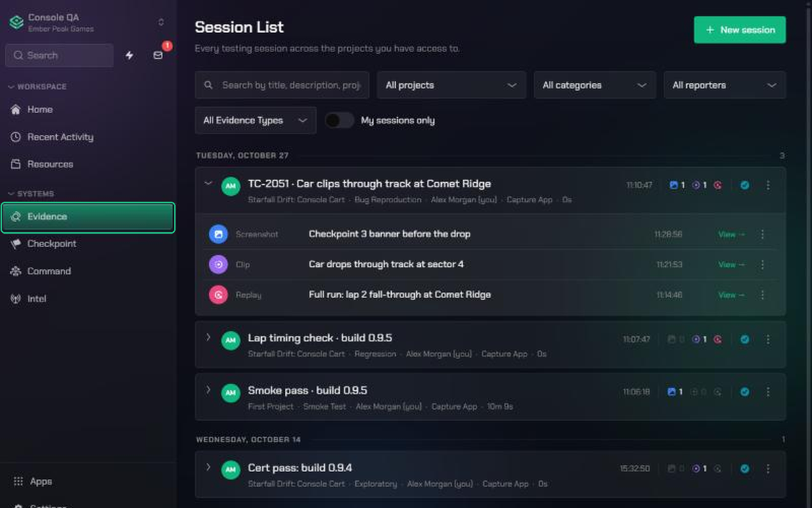Open Apps at the sidebar bottom
Viewport: 812px width, 508px height.
pyautogui.click(x=88, y=482)
